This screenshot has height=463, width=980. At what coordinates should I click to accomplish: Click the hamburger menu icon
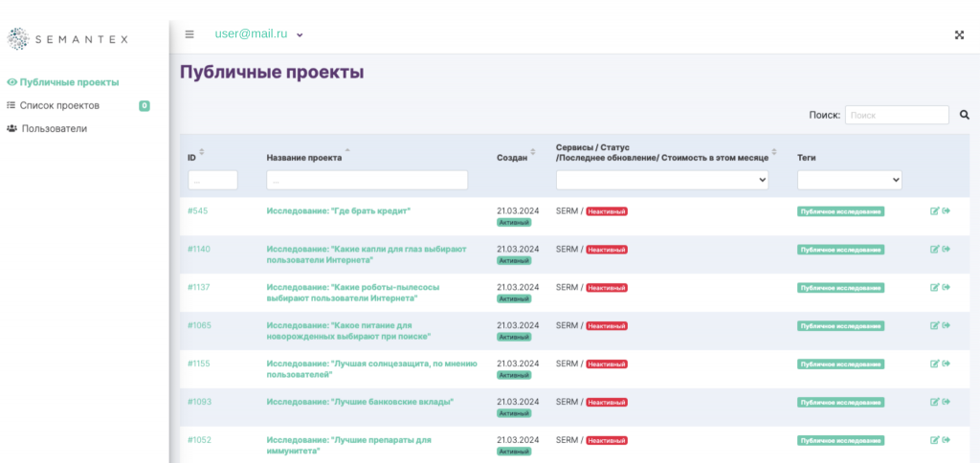tap(189, 34)
